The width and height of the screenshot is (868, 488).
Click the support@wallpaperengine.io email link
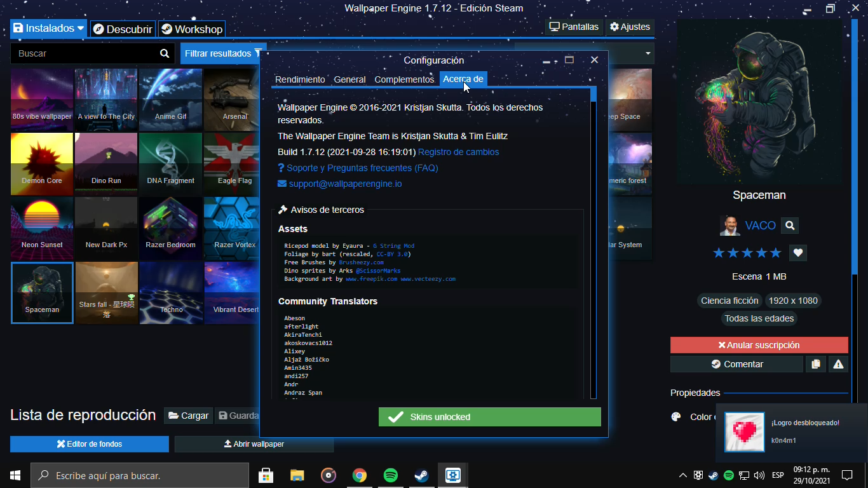coord(340,184)
